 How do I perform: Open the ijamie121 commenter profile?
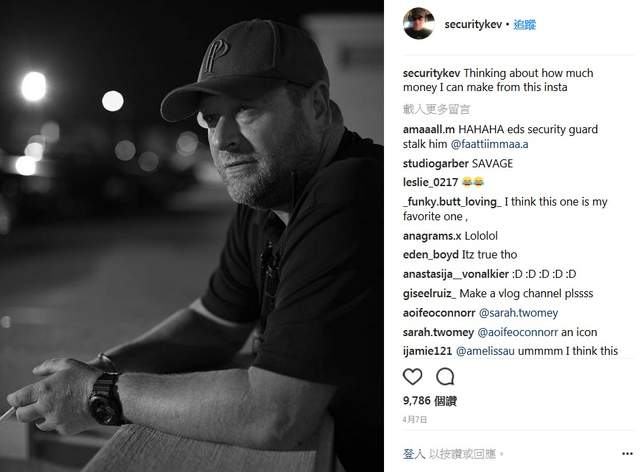pyautogui.click(x=427, y=351)
